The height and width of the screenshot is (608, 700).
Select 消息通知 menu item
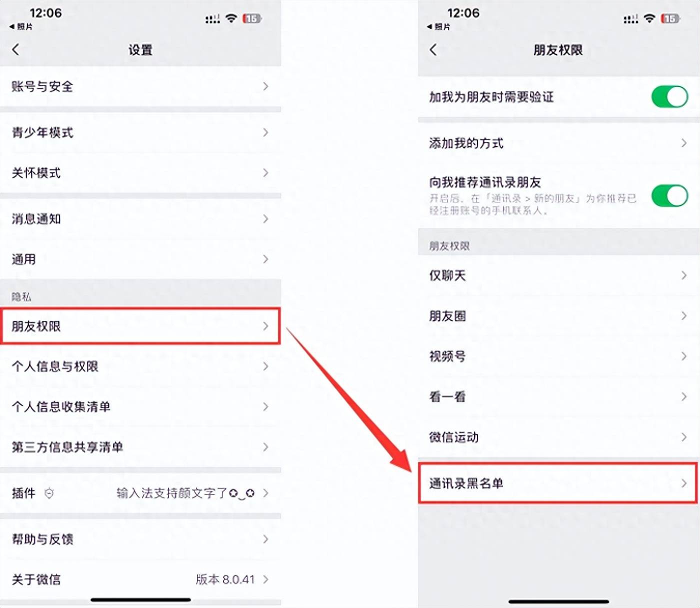click(140, 219)
